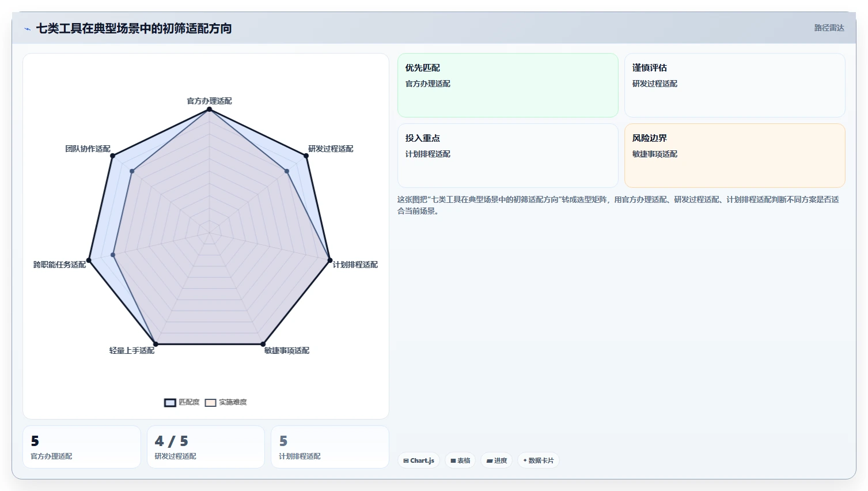Select the 进度 tag
Viewport: 868px width, 491px height.
(x=496, y=460)
